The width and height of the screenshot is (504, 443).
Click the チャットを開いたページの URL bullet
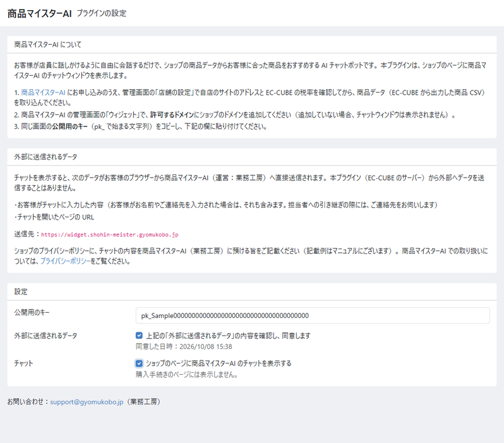(54, 217)
